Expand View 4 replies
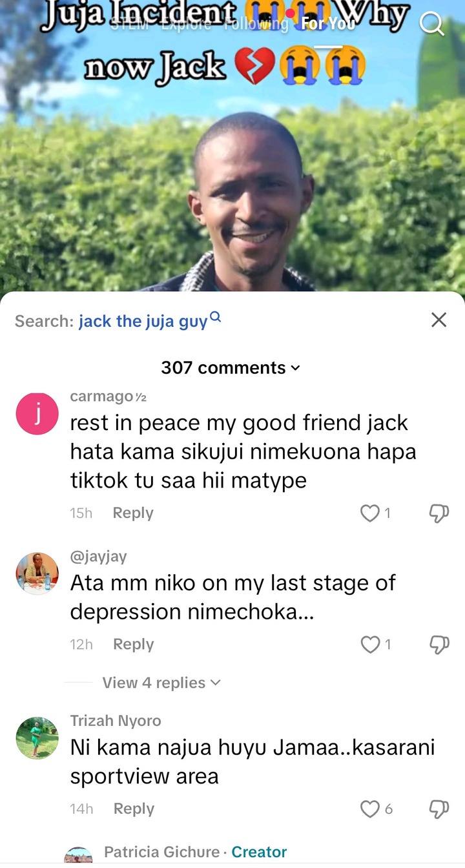Viewport: 465px width, 868px height. pos(161,683)
